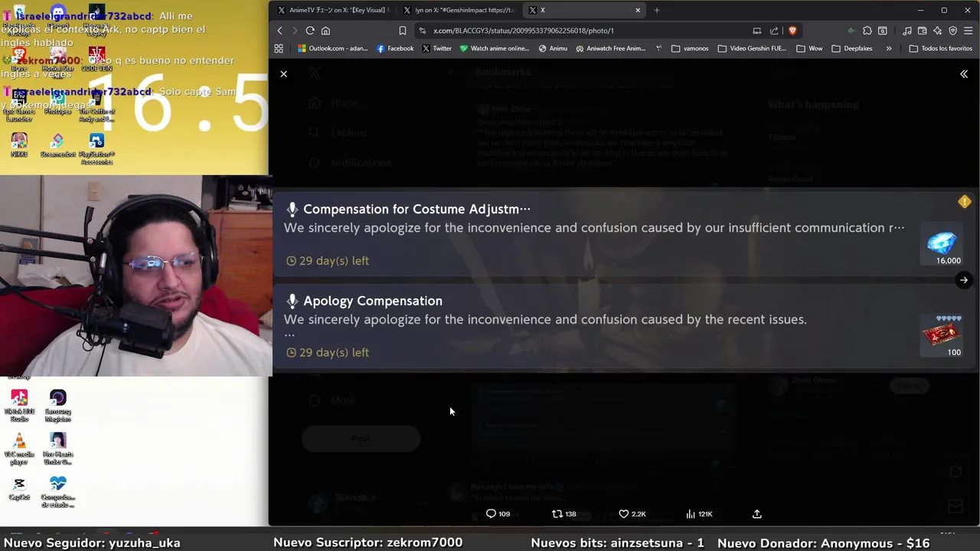The width and height of the screenshot is (980, 551).
Task: Open Watch anime online bookmark
Action: point(495,48)
